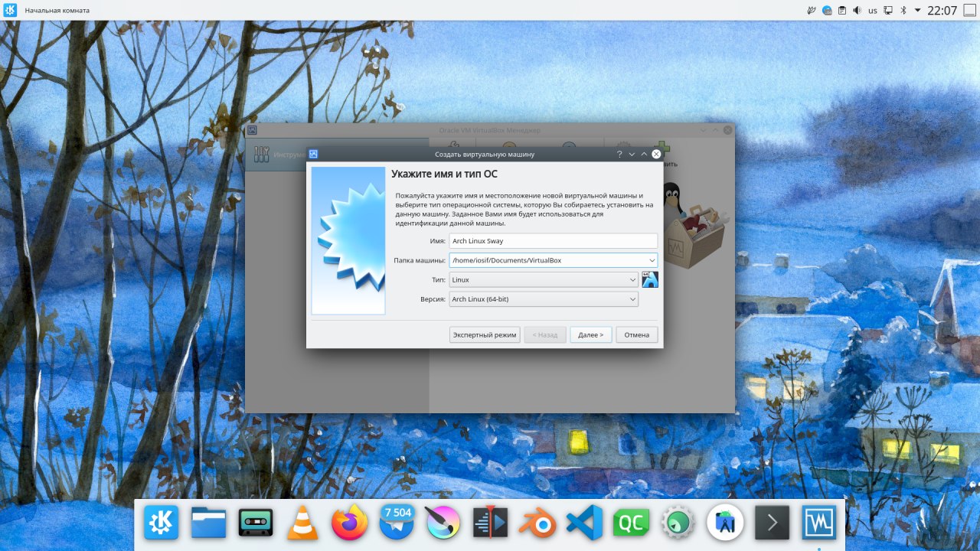Viewport: 980px width, 551px height.
Task: Open the Bluetooth tray icon
Action: (x=903, y=11)
